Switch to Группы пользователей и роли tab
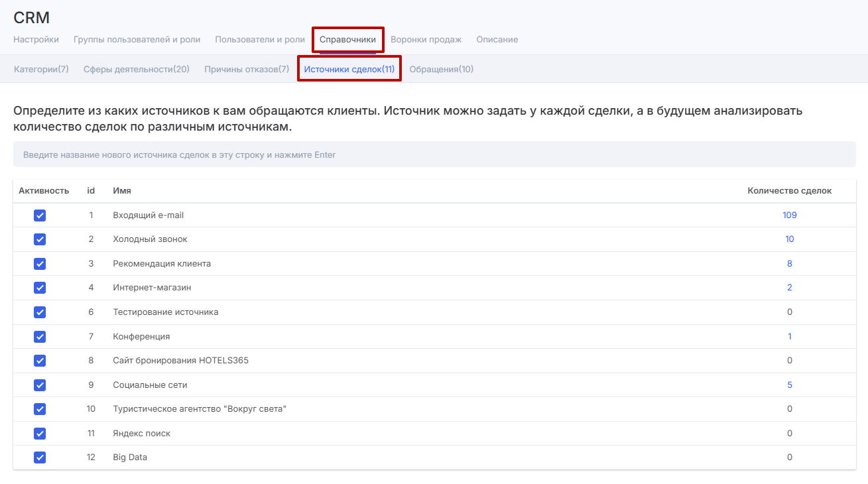 [x=137, y=40]
